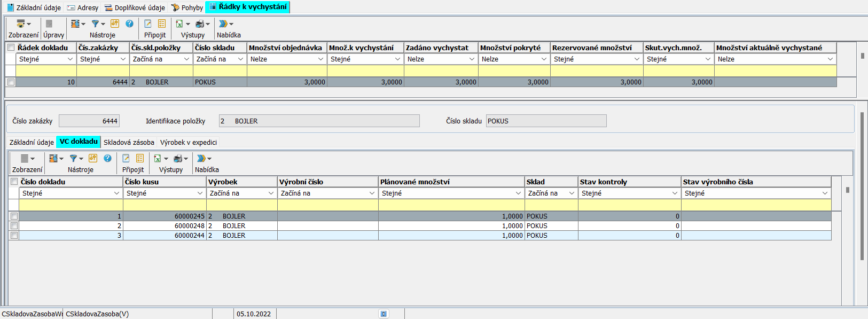
Task: Tick the checkbox for document row 60000248
Action: (14, 226)
